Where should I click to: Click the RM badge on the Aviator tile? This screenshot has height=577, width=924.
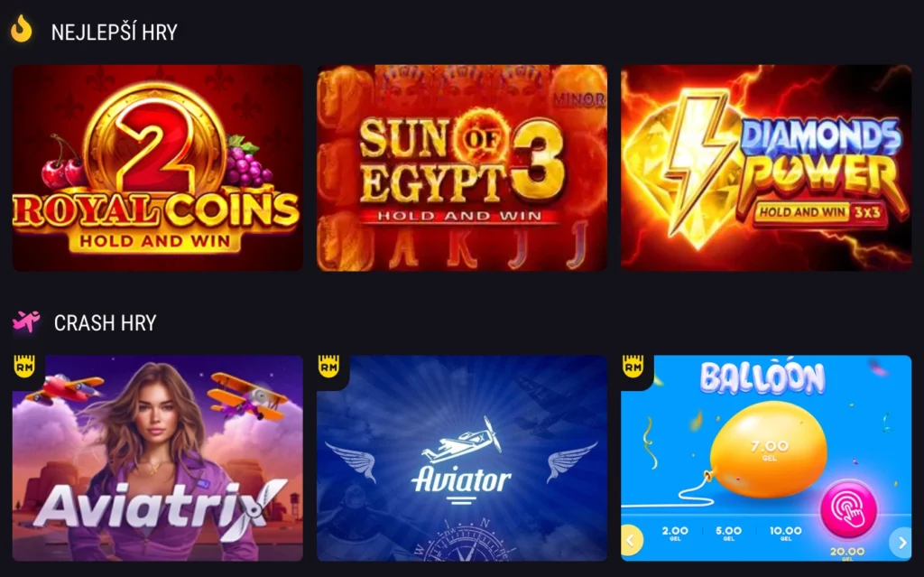pos(328,367)
